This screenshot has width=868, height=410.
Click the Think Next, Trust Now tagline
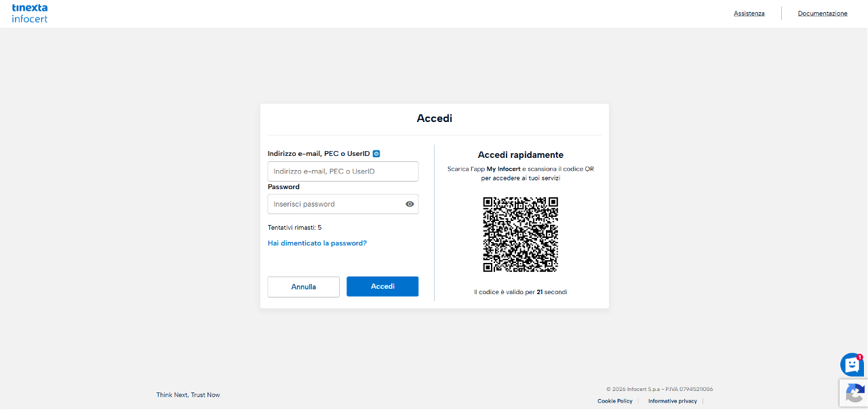189,395
